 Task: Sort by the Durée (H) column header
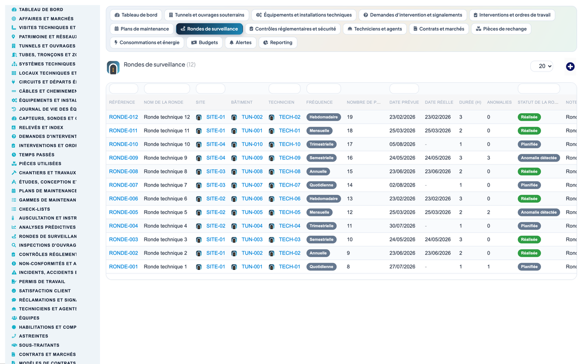coord(470,102)
